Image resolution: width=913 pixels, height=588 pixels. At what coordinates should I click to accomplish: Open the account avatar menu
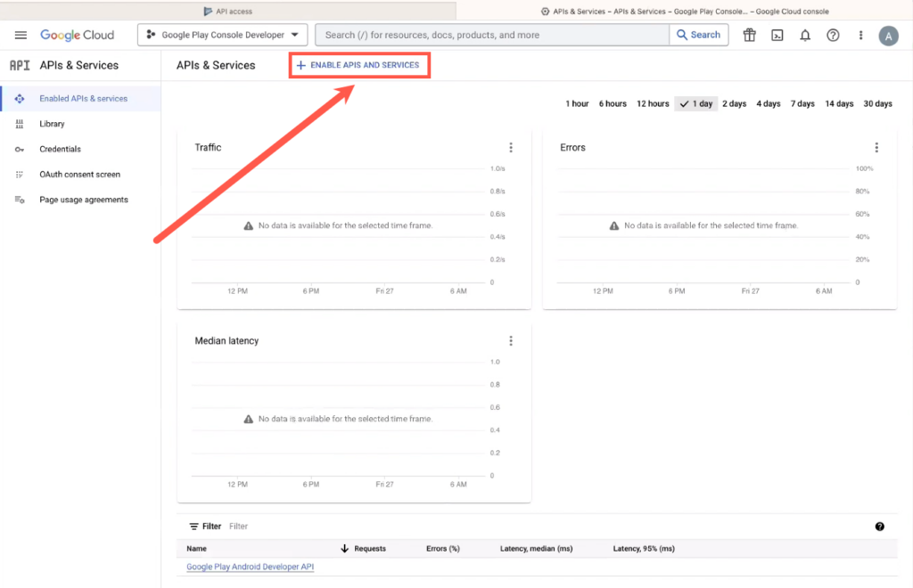pyautogui.click(x=888, y=35)
